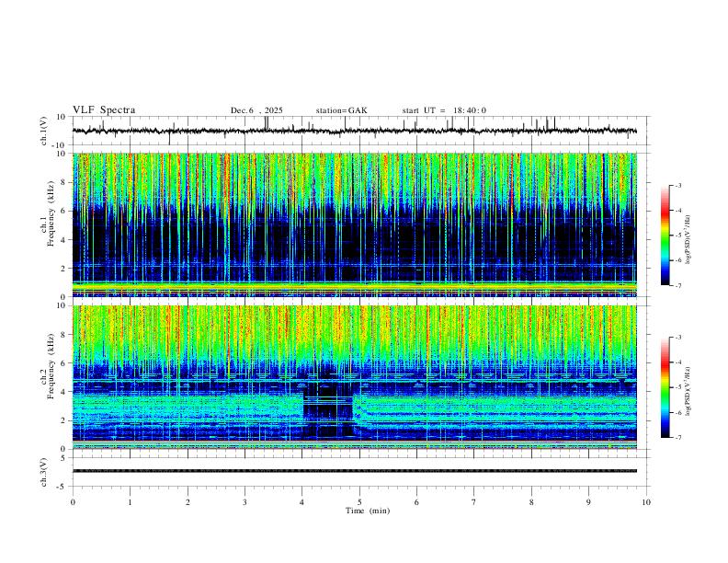
Task: Click the "2" kHz tick on ch.2 spectrogram
Action: [x=63, y=420]
